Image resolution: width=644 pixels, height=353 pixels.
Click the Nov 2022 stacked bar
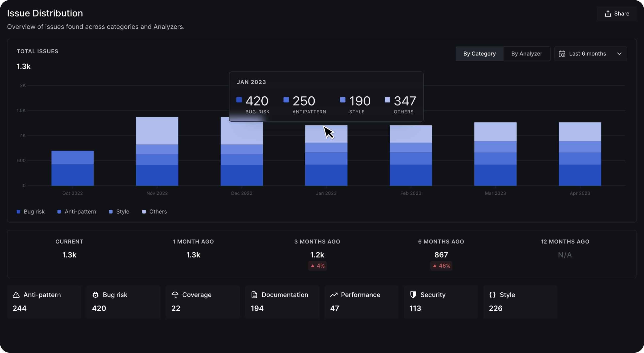[x=157, y=151]
